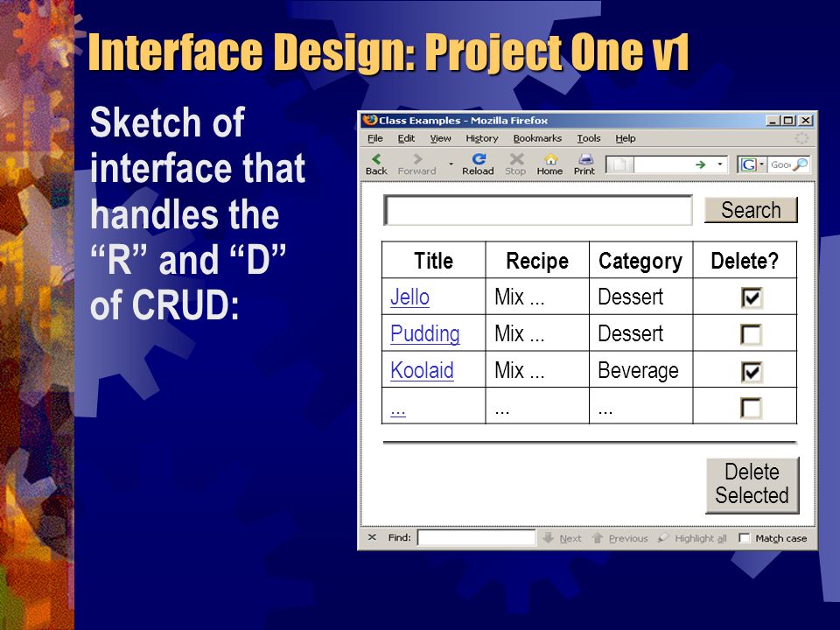Check the Delete checkbox for Pudding
This screenshot has height=630, width=840.
click(x=752, y=334)
